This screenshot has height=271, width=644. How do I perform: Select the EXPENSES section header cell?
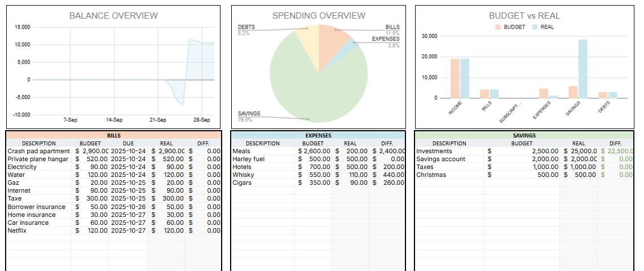318,136
